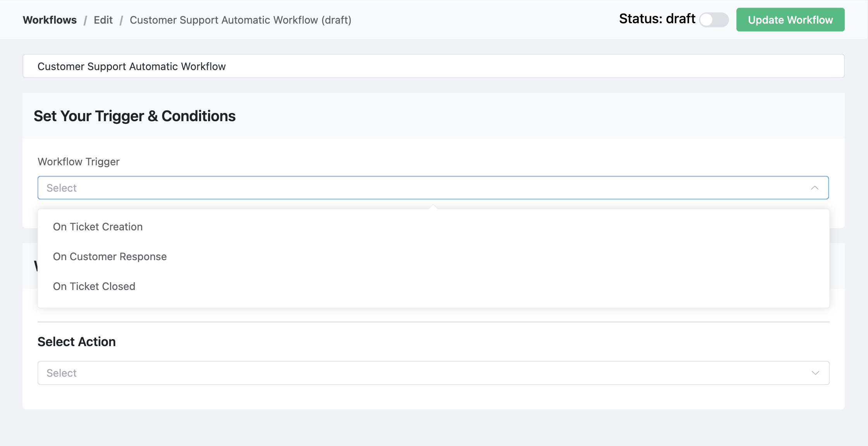Choose the On Customer Response trigger option
868x446 pixels.
(x=110, y=256)
